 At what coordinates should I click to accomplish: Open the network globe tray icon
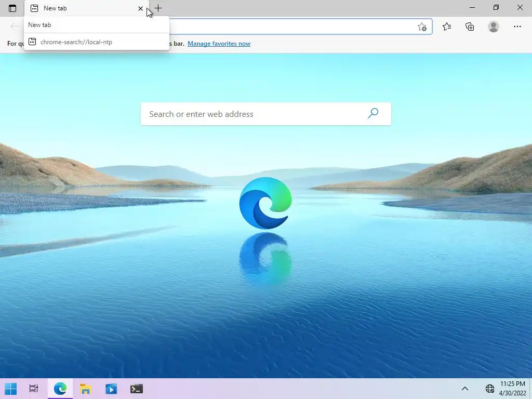pyautogui.click(x=489, y=389)
